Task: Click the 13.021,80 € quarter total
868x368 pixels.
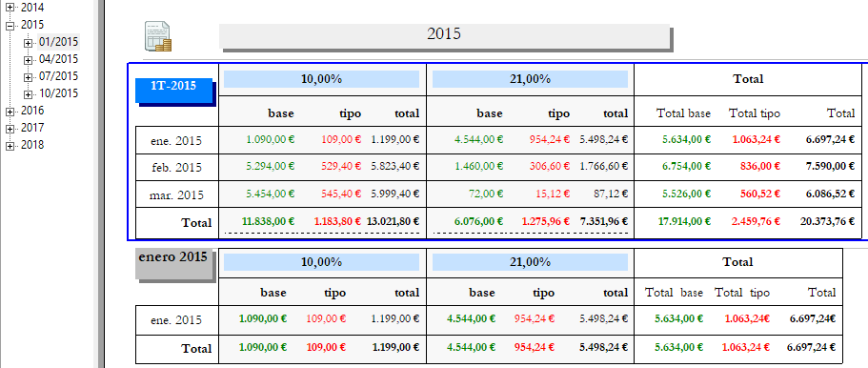Action: pos(394,221)
